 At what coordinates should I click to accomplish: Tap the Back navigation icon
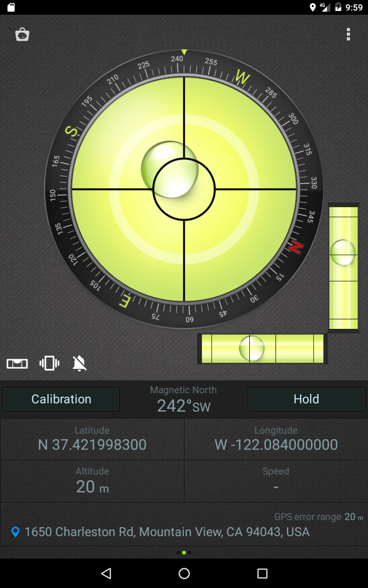coord(106,573)
